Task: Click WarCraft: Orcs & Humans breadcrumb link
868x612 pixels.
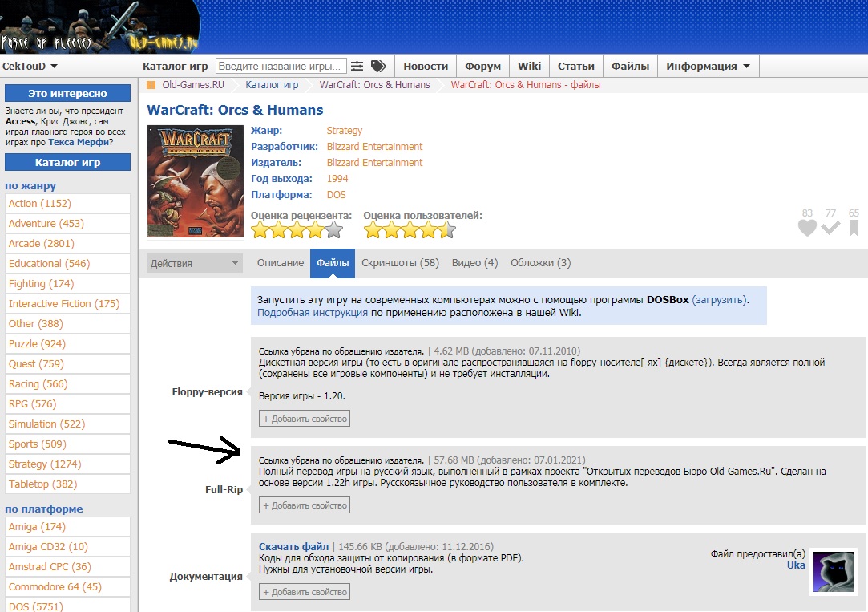Action: [375, 85]
